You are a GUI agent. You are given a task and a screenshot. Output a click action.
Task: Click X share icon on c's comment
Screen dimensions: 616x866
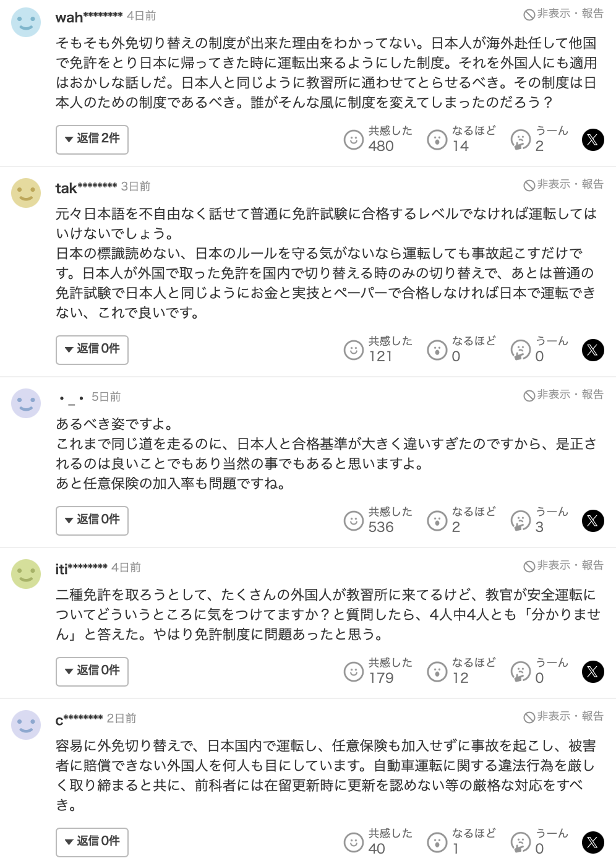pyautogui.click(x=592, y=842)
